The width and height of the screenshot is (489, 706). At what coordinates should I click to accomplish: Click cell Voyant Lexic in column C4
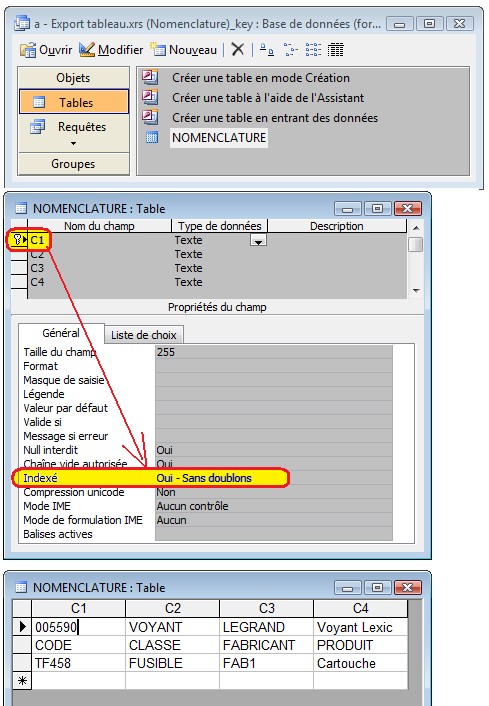360,627
